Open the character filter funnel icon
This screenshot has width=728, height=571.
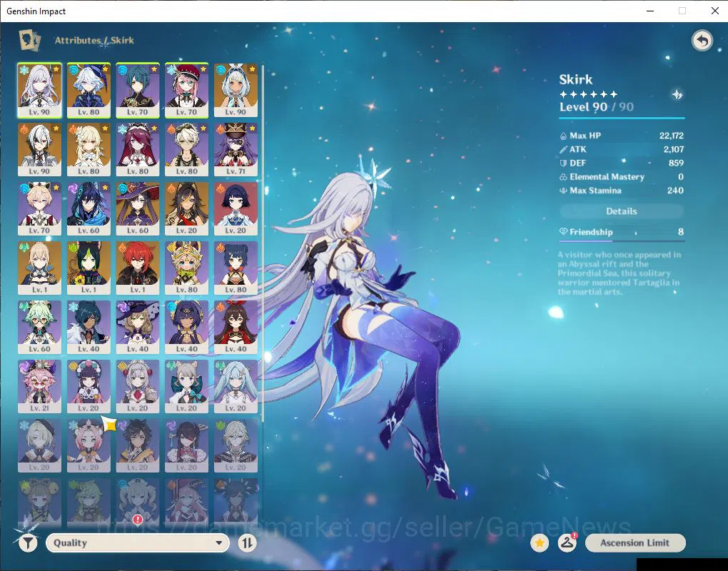(x=28, y=542)
